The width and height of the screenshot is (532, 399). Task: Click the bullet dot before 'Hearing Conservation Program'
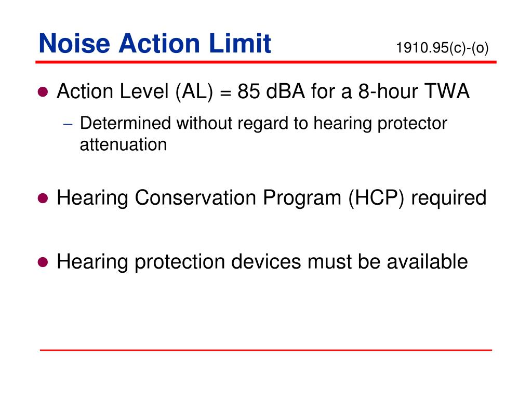click(43, 198)
